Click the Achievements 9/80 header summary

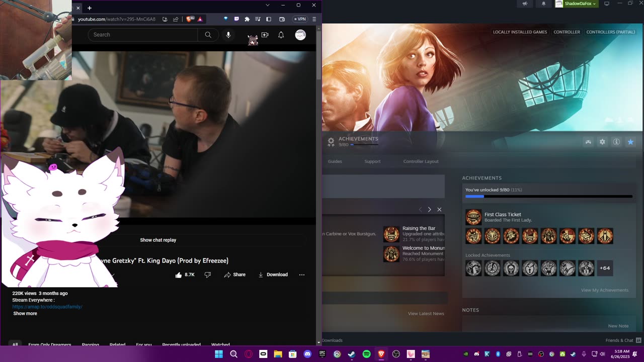pos(353,142)
